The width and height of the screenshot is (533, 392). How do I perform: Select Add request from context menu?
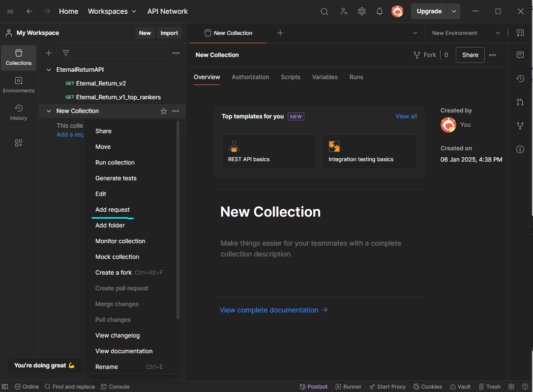[113, 210]
